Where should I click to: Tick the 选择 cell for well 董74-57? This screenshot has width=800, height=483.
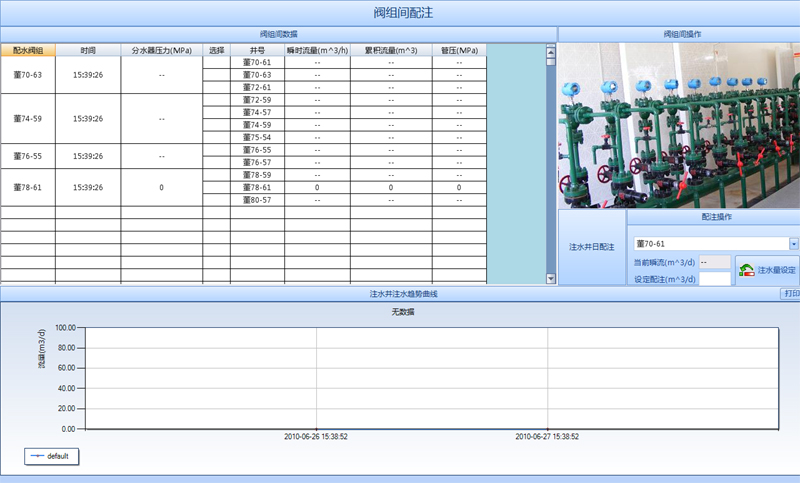216,112
